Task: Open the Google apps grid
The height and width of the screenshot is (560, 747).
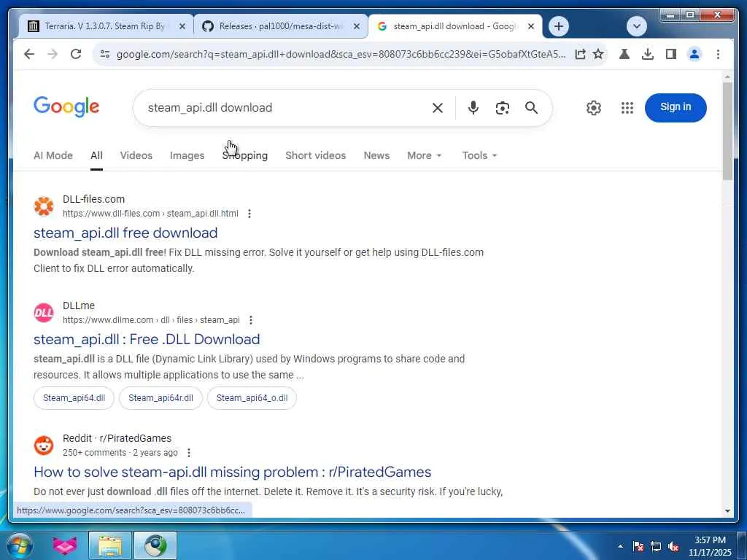Action: click(627, 108)
